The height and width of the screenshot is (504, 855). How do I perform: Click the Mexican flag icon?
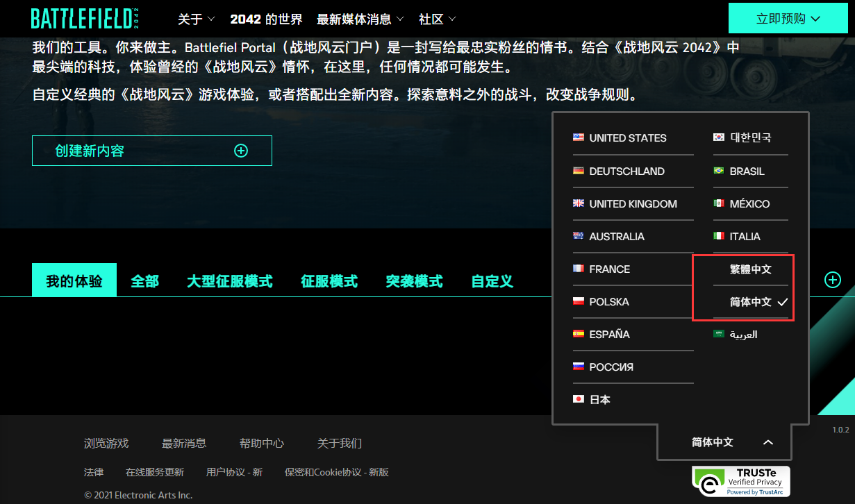pos(719,203)
